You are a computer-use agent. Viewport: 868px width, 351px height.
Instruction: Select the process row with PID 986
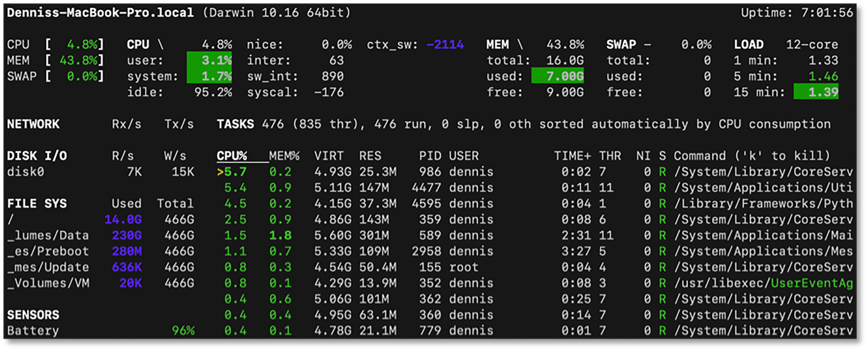click(x=430, y=172)
